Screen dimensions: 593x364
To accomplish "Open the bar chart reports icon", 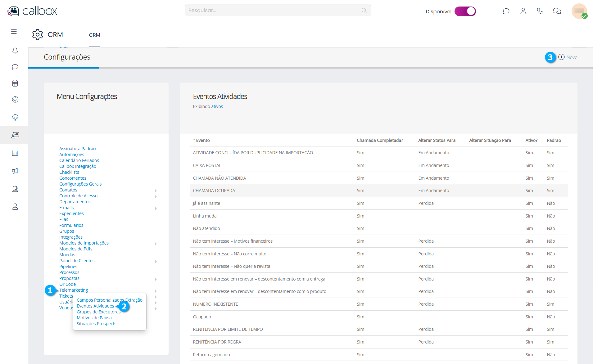I will click(15, 153).
